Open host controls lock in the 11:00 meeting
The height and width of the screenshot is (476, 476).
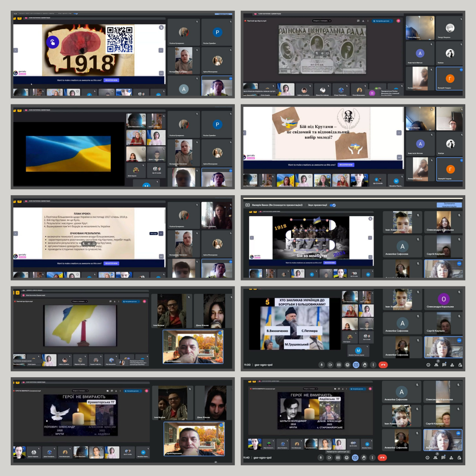pos(460,365)
